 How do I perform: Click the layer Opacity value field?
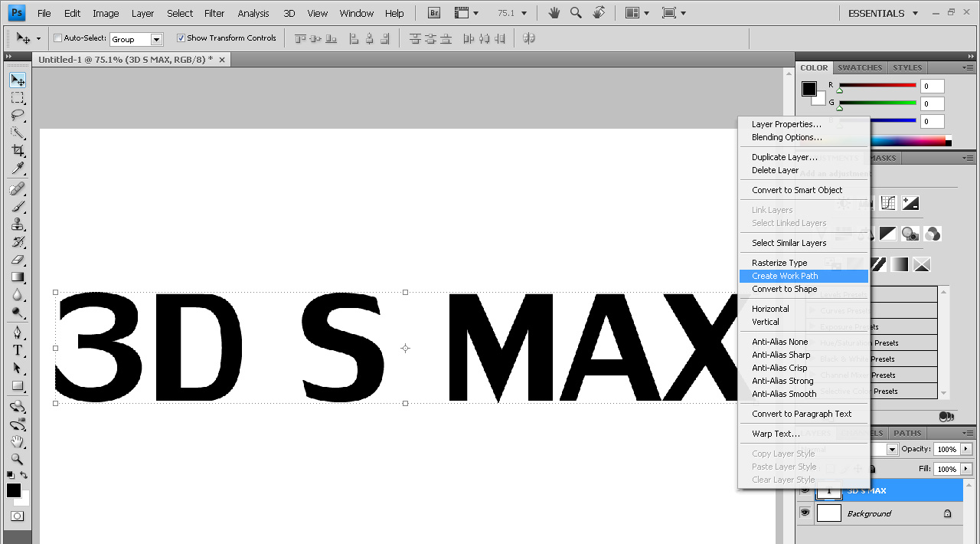point(947,449)
